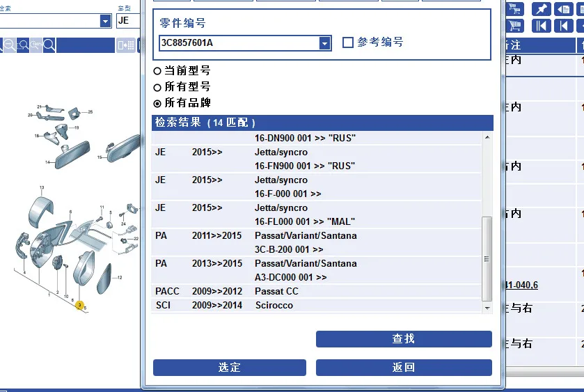Select highlighted callout 3 in mirror diagram
This screenshot has height=392, width=584.
79,305
